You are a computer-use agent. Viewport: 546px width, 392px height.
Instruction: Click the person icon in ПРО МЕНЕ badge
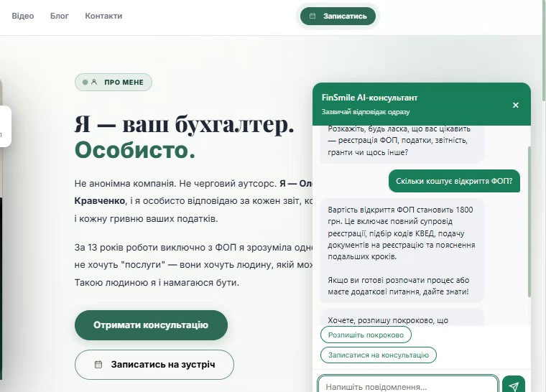click(94, 82)
